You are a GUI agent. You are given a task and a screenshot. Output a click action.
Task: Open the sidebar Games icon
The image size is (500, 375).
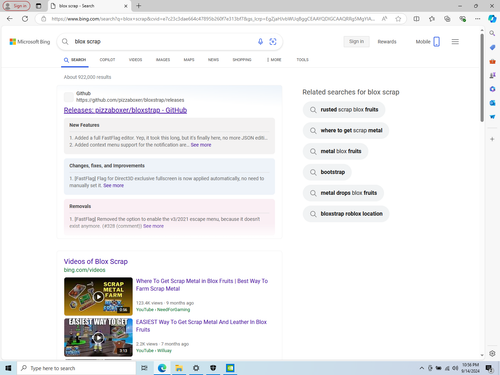492,75
